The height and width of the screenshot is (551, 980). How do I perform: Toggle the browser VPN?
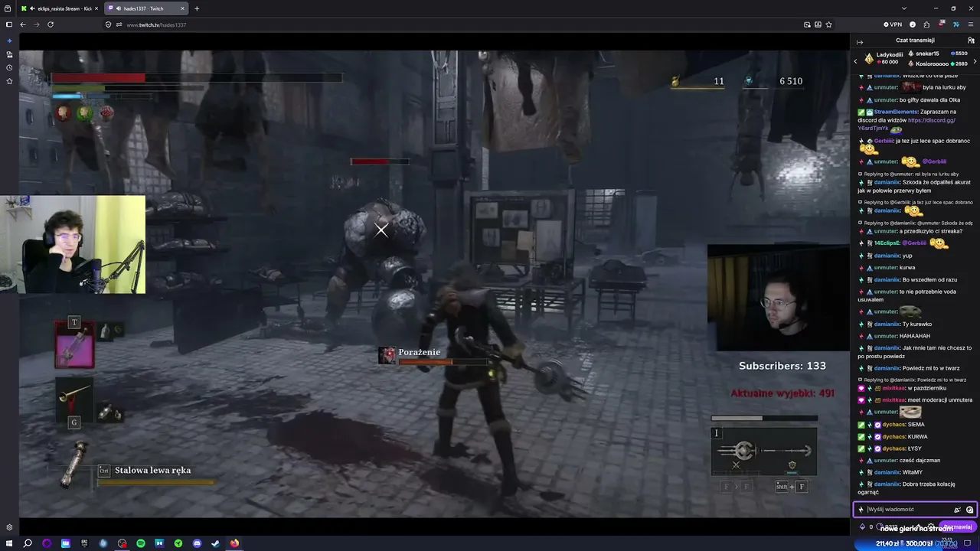(x=893, y=24)
